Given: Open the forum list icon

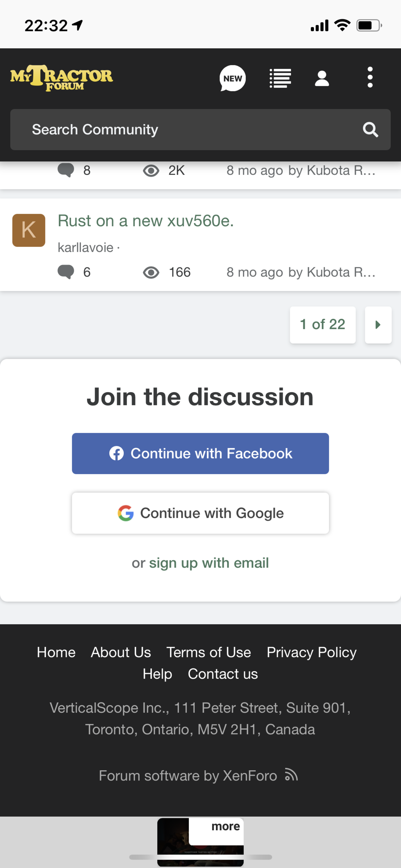Looking at the screenshot, I should (280, 78).
